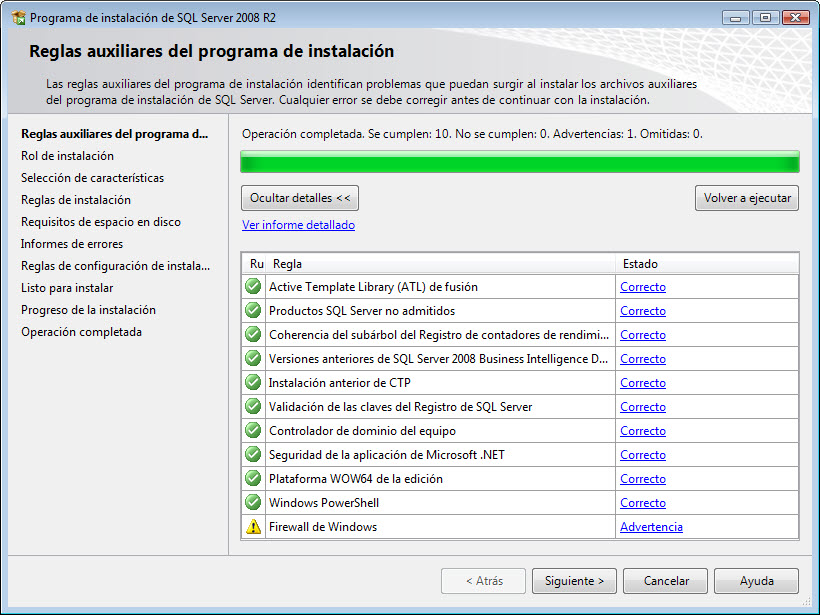This screenshot has height=615, width=820.
Task: Select the Firewall de Windows rule text
Action: (323, 527)
